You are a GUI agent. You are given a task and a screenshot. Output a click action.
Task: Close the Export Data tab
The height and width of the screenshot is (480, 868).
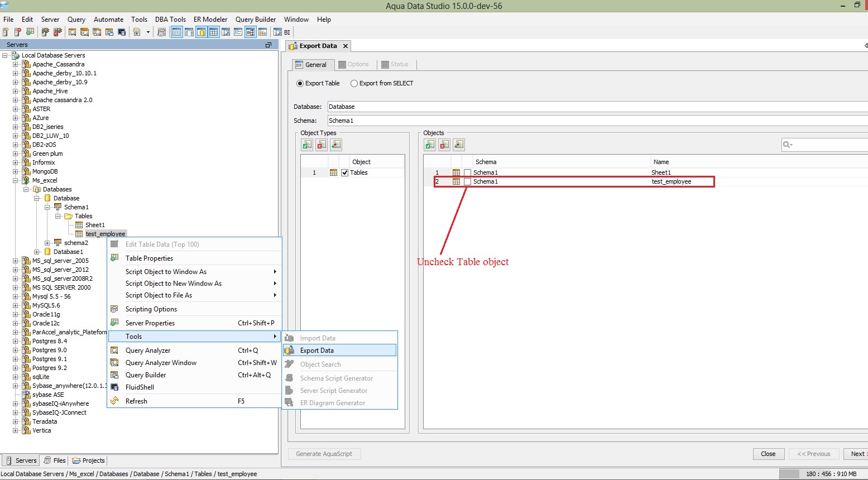[x=346, y=46]
